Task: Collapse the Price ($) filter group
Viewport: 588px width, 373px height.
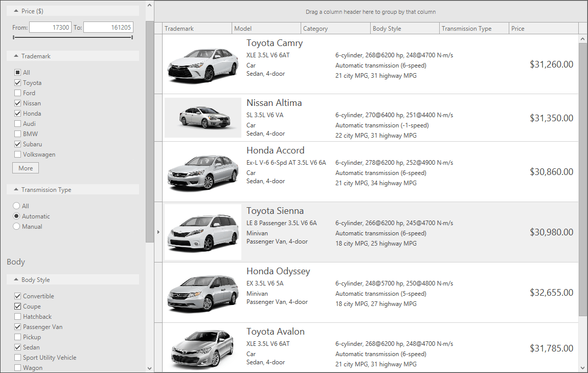Action: tap(16, 11)
